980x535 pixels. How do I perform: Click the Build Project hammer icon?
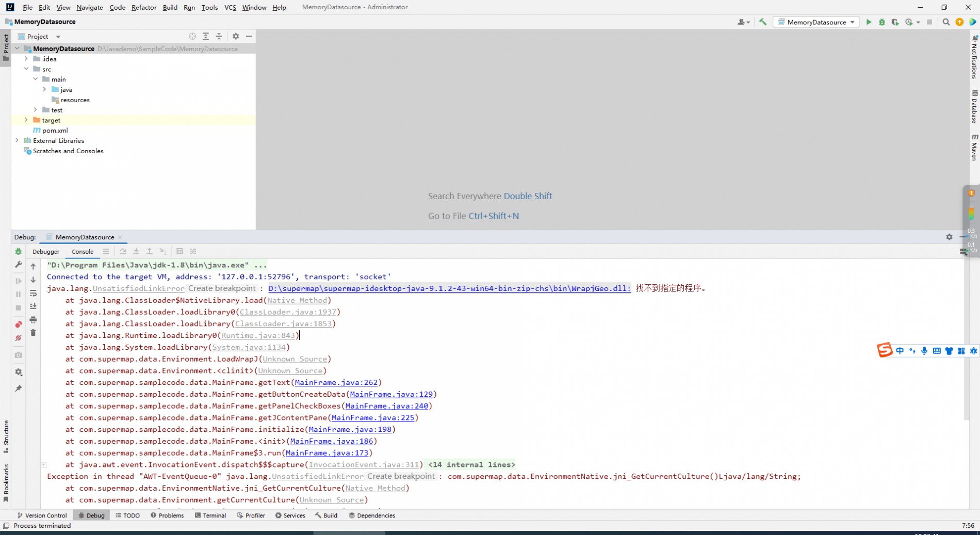pyautogui.click(x=763, y=22)
